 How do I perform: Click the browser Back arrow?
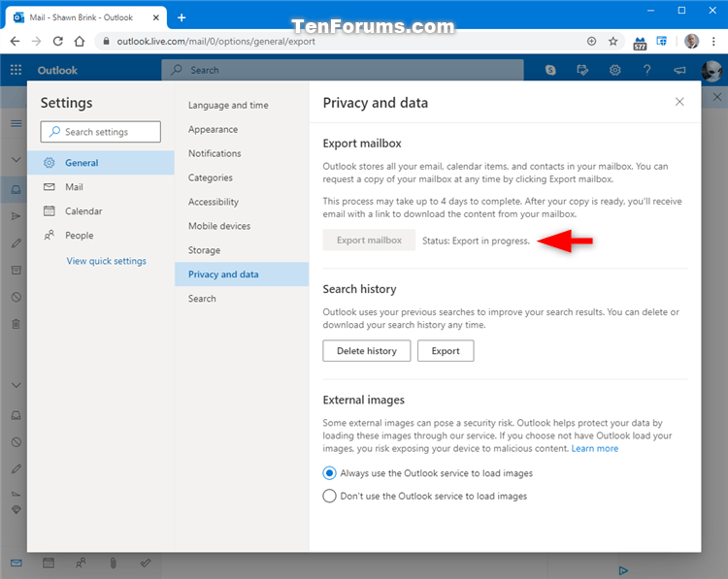click(x=15, y=42)
